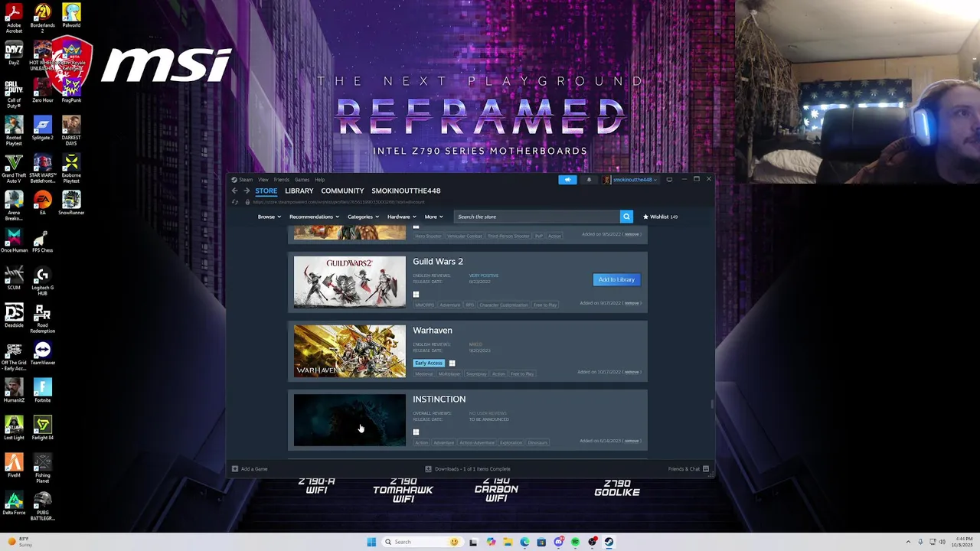
Task: Click the Warhaven Early Access tag
Action: (x=429, y=363)
